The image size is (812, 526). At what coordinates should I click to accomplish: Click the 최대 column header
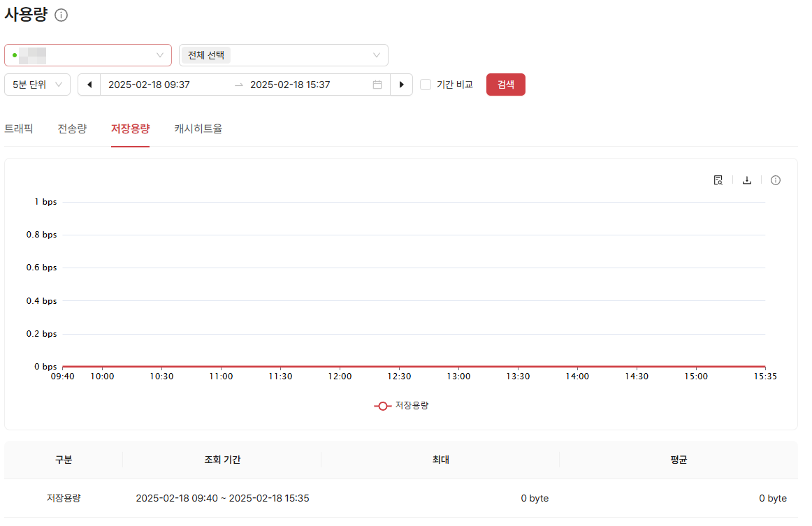point(440,460)
